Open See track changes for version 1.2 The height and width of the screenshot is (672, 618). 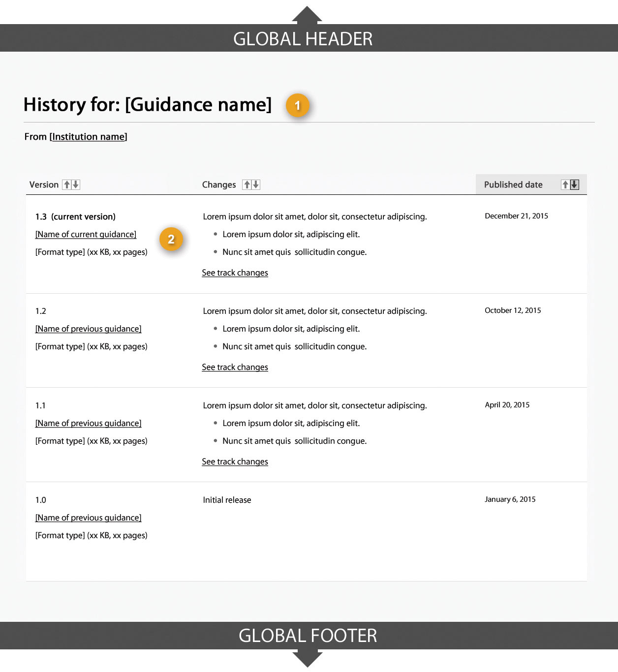235,367
